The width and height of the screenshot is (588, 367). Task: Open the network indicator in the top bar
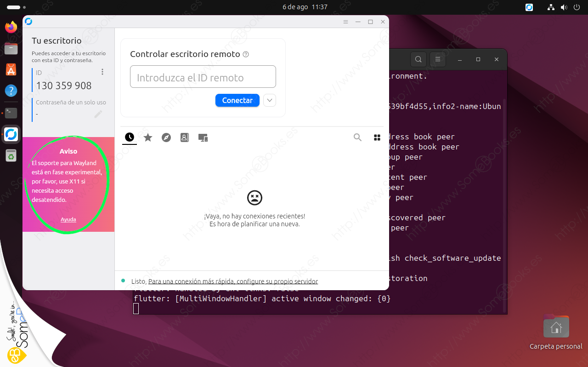coord(551,7)
